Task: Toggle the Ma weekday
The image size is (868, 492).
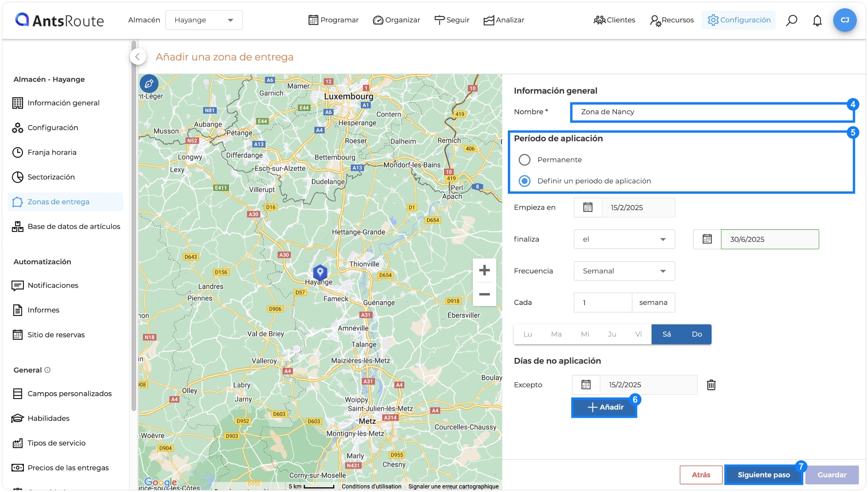Action: click(x=556, y=334)
